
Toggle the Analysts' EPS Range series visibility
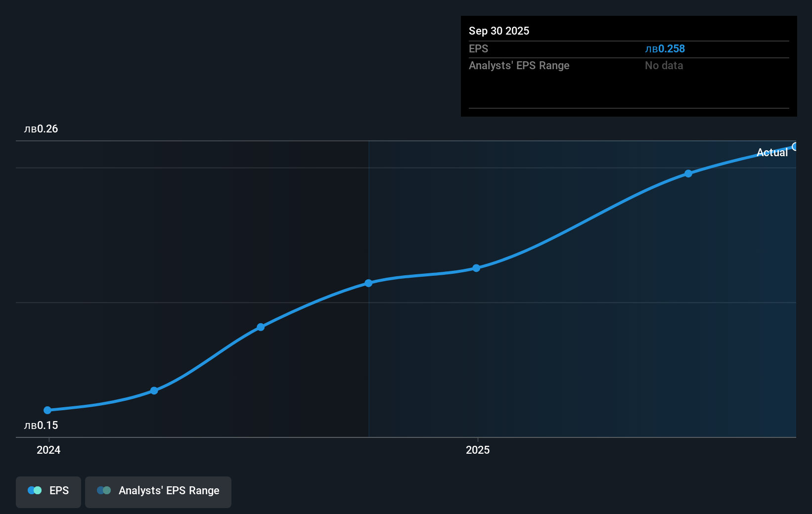click(158, 490)
